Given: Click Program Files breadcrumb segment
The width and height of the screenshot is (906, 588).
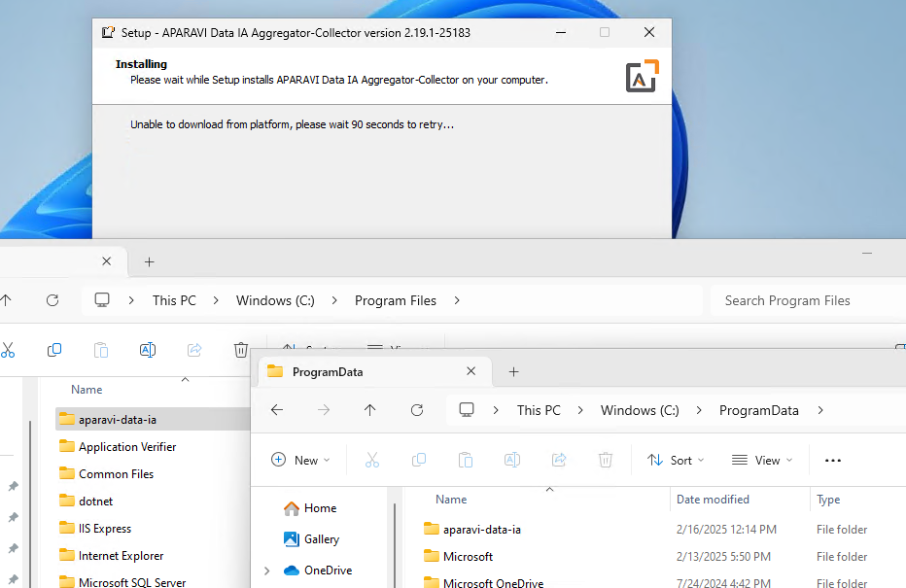Looking at the screenshot, I should (396, 300).
